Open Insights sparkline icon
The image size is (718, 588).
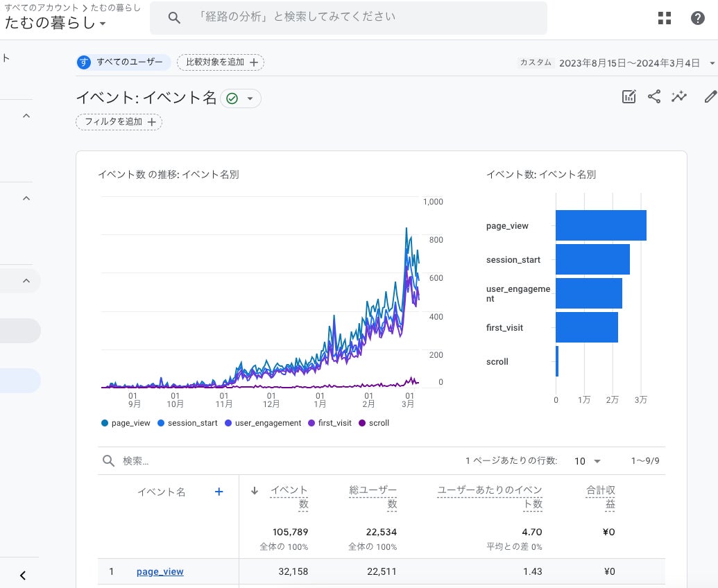tap(678, 97)
